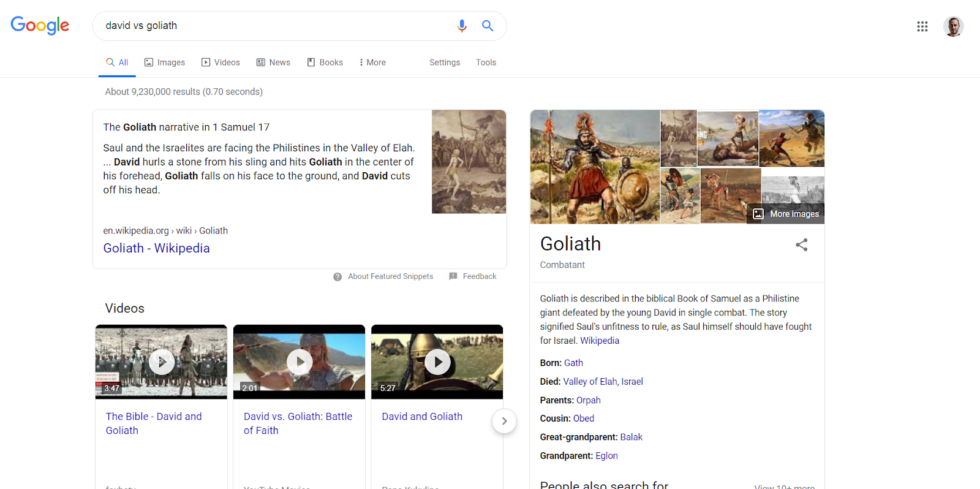Screen dimensions: 980x489
Task: Follow the Valley of Elah, Israel link
Action: coord(603,382)
